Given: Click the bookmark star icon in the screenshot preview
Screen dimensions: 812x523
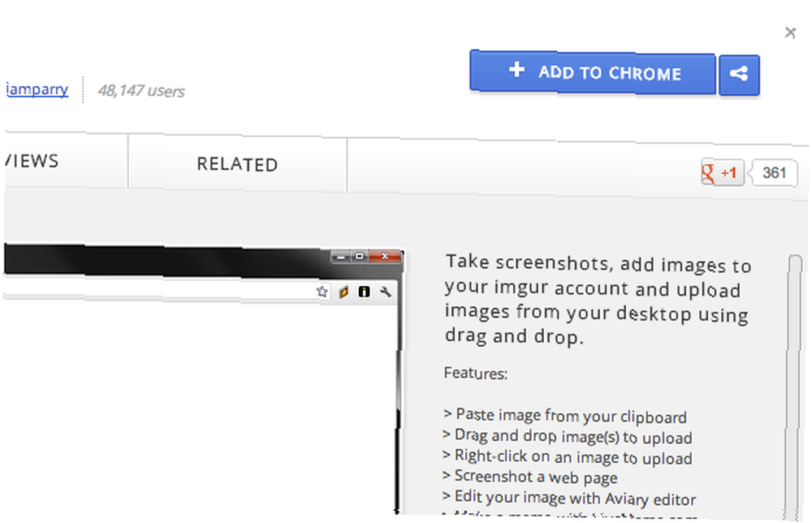Looking at the screenshot, I should click(x=322, y=292).
